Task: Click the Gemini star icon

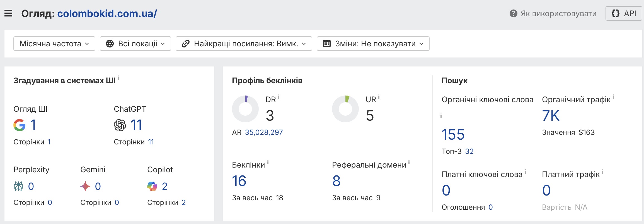Action: [x=85, y=186]
